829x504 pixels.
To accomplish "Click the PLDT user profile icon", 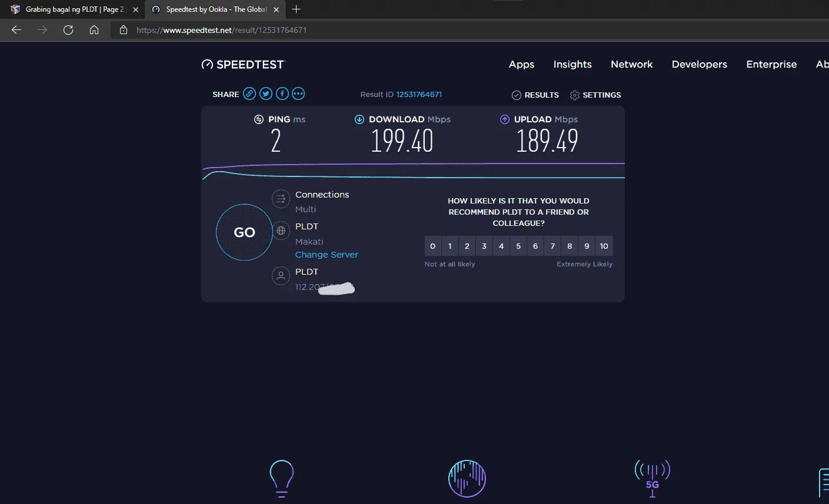I will point(281,275).
